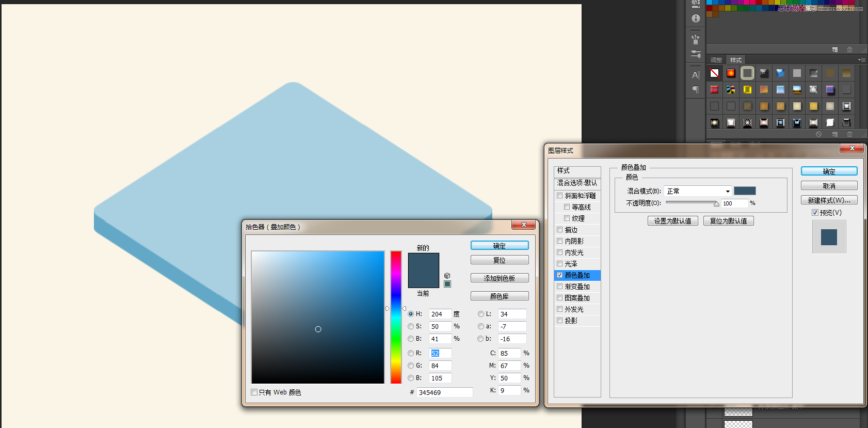Click the 添加到色板 button

[x=500, y=278]
